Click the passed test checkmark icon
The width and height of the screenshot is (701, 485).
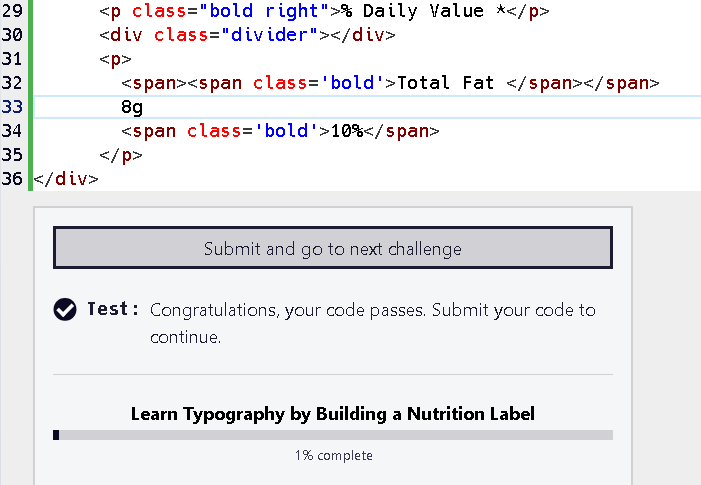(65, 310)
